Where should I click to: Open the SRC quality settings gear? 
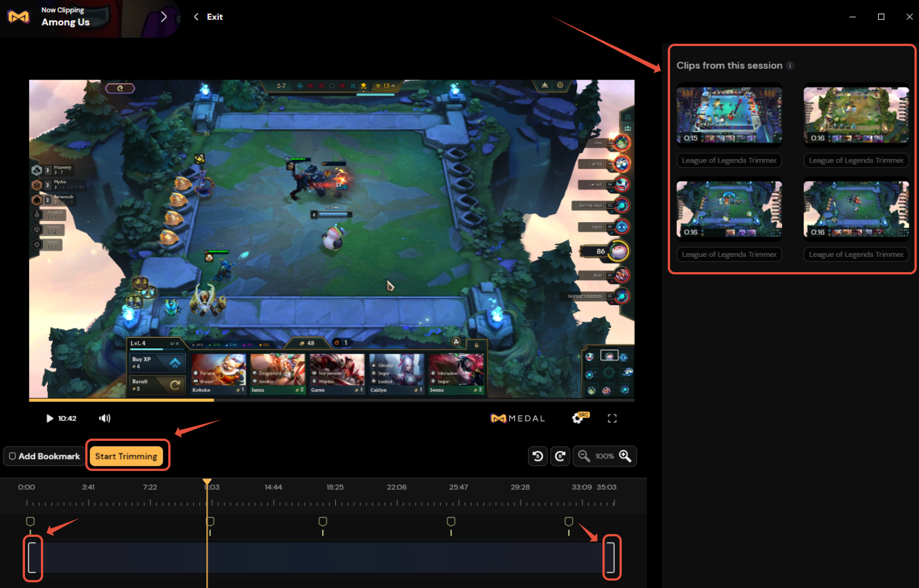[x=580, y=418]
